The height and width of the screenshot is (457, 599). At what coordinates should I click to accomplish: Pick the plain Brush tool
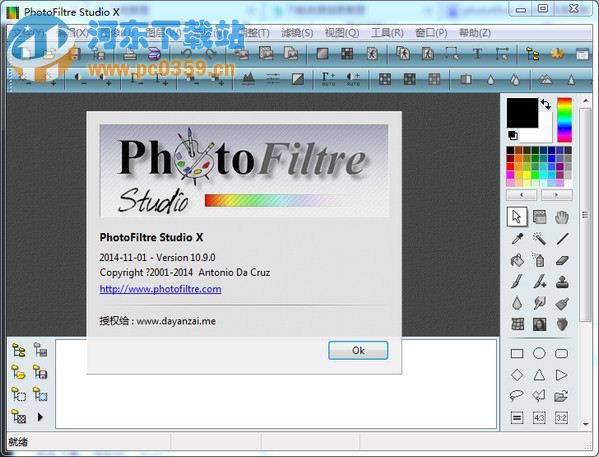click(x=517, y=282)
